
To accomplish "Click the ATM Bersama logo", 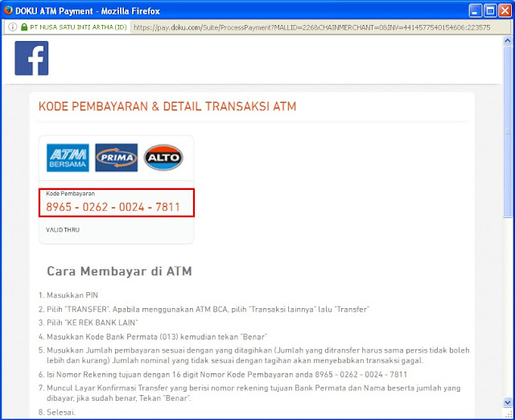I will pos(68,158).
